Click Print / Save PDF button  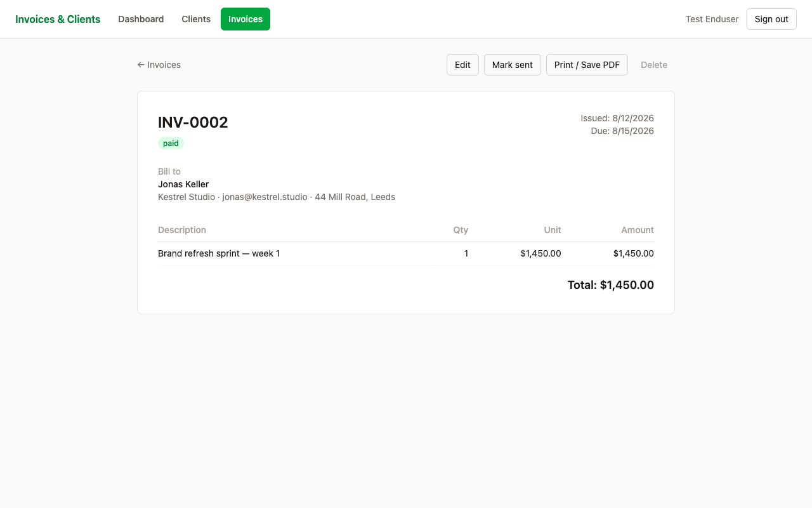(x=587, y=65)
